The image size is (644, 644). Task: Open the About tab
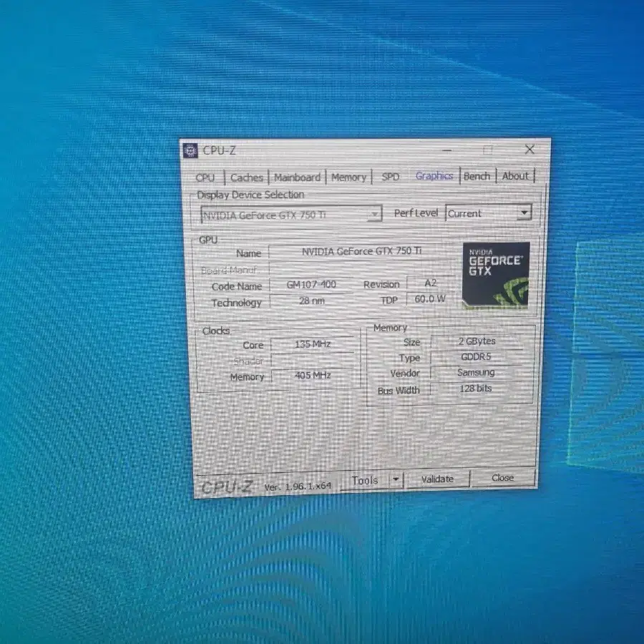pos(515,176)
